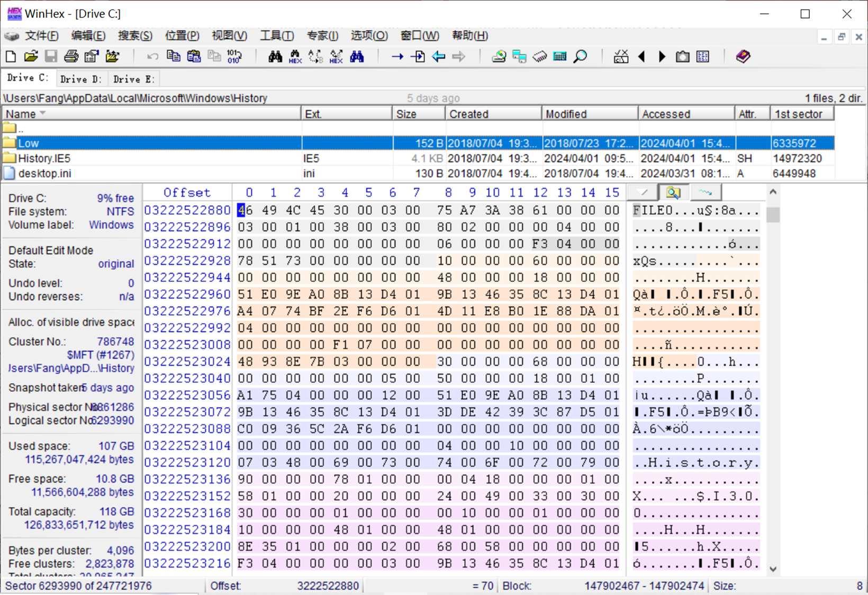Screen dimensions: 868x595
Task: Sort by the Created column header
Action: pos(493,114)
